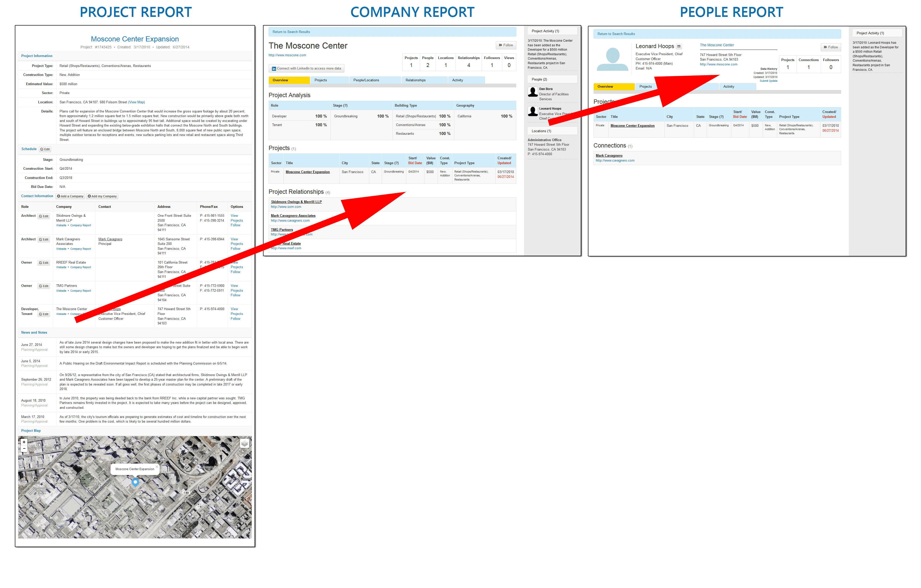The height and width of the screenshot is (588, 921).
Task: Open www.som.com link
Action: pyautogui.click(x=286, y=207)
